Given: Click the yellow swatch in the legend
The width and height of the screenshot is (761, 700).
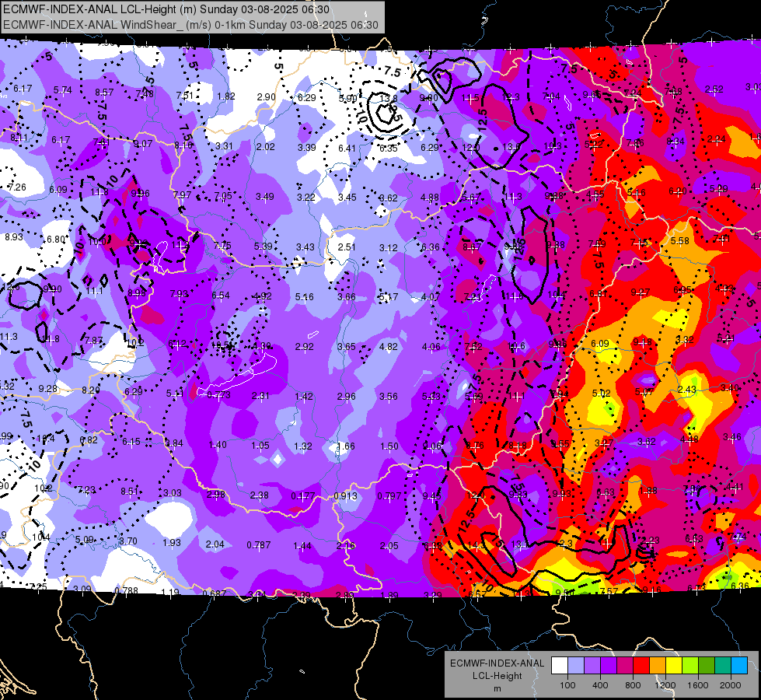Looking at the screenshot, I should pyautogui.click(x=674, y=666).
